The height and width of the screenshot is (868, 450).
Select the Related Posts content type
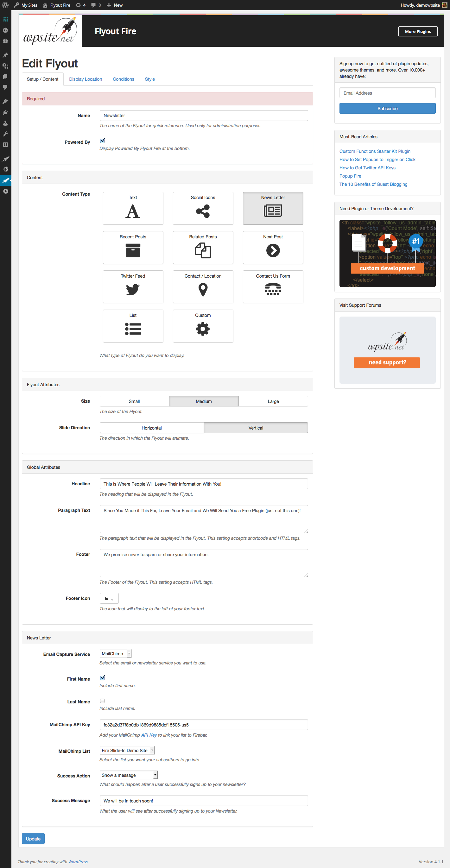tap(203, 247)
